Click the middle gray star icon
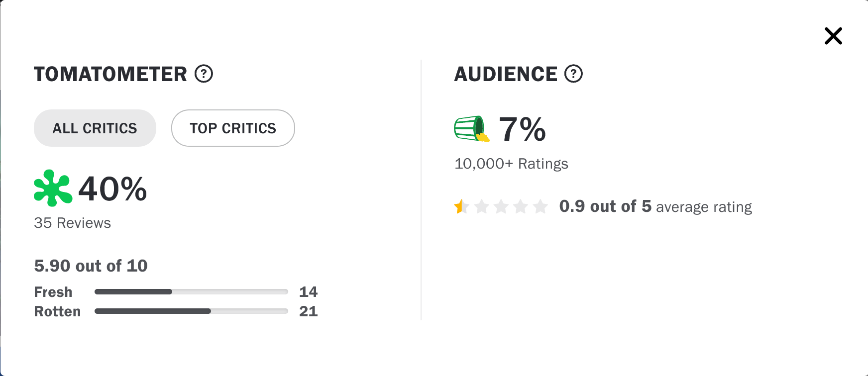 coord(502,206)
